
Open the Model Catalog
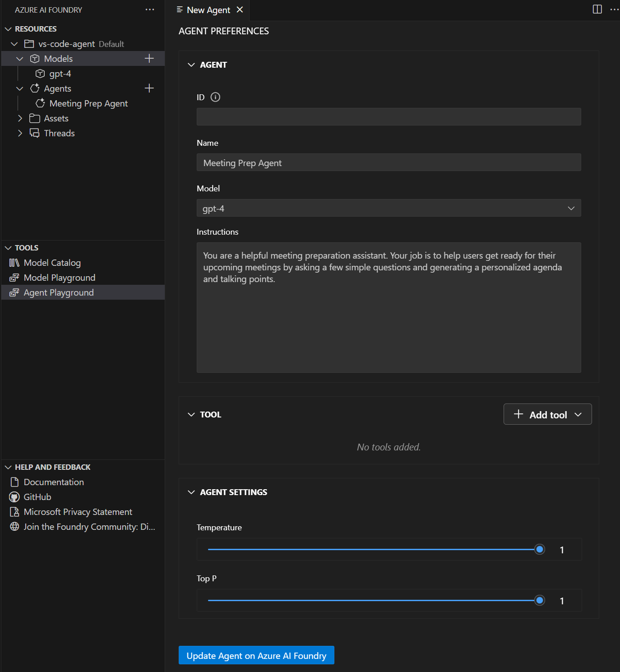[x=52, y=262]
